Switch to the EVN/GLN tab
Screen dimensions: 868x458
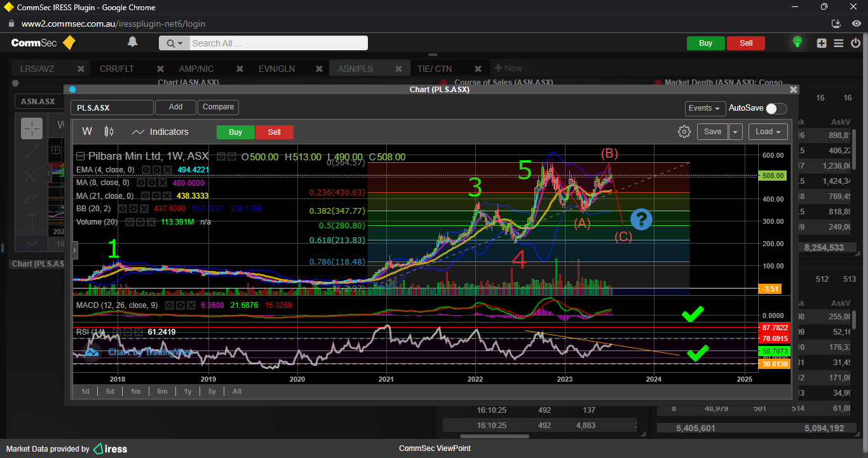pos(276,69)
